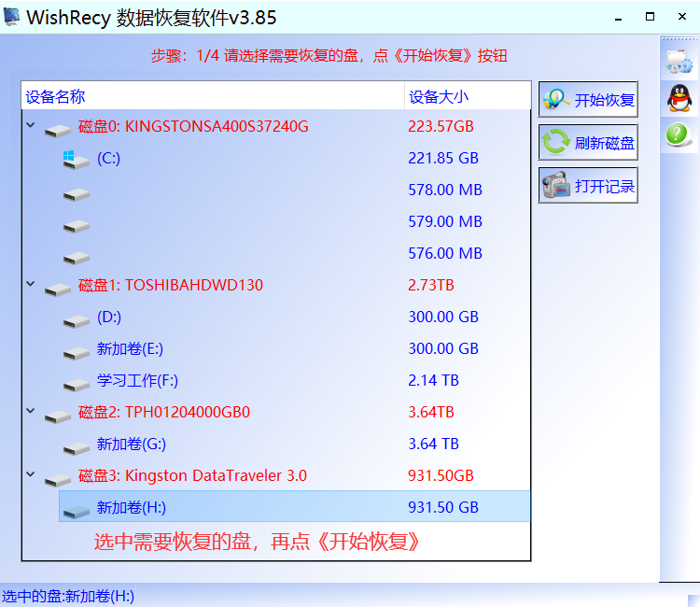Collapse 磁盘0 KINGSTONSA400S37240G tree node
Image resolution: width=700 pixels, height=607 pixels.
coord(31,125)
